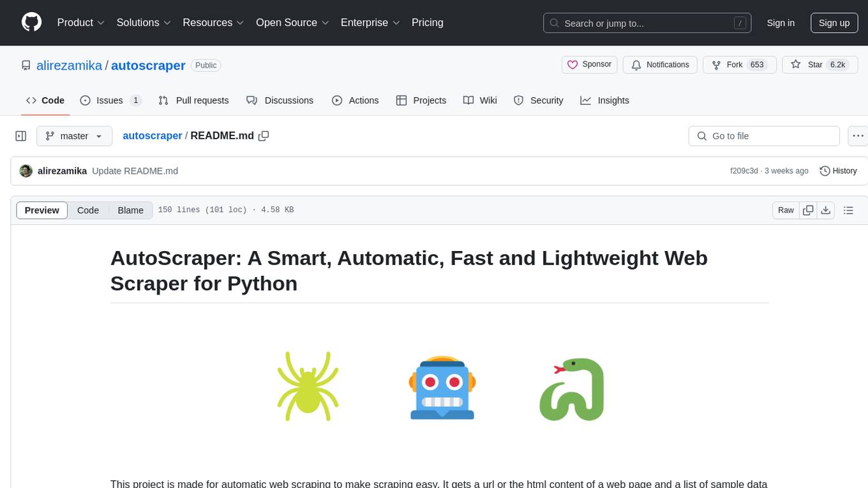Image resolution: width=868 pixels, height=488 pixels.
Task: Click the spider emoji image
Action: click(x=308, y=386)
